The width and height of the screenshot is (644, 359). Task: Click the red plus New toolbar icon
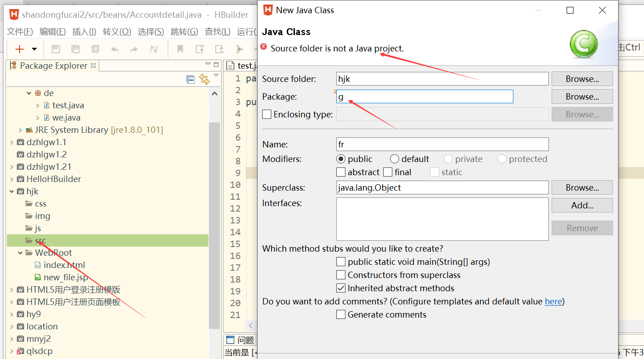(20, 49)
